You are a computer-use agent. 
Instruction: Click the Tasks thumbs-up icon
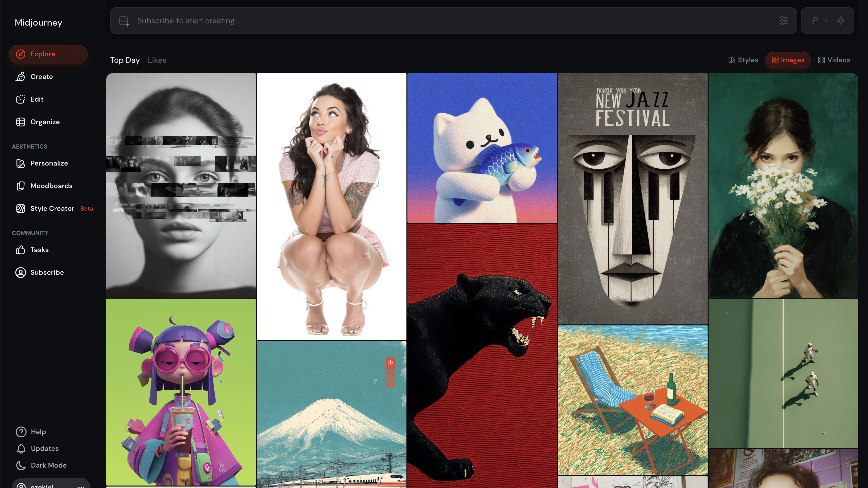(x=21, y=250)
